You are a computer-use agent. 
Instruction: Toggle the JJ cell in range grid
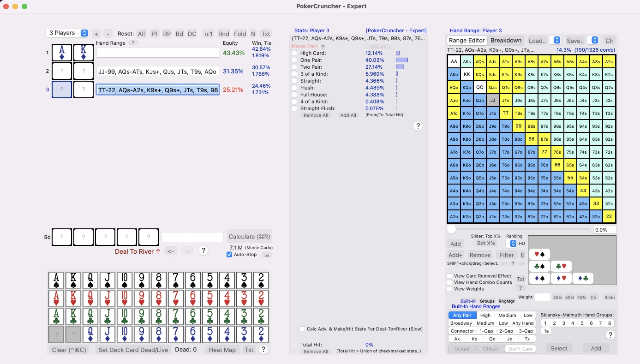pyautogui.click(x=493, y=100)
